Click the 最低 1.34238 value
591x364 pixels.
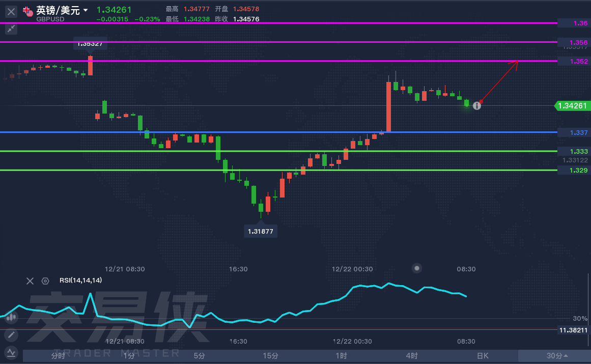coord(196,19)
